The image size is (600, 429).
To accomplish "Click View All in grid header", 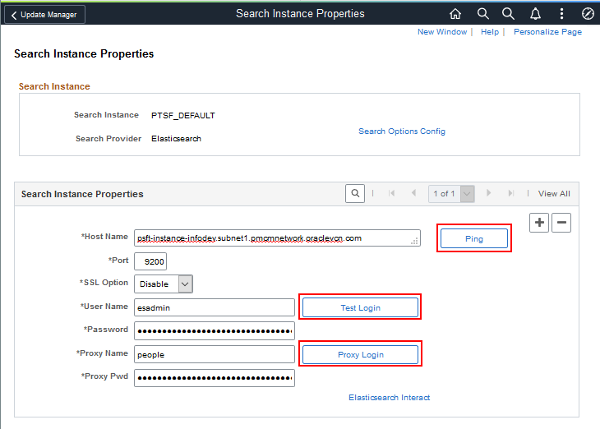I will (x=554, y=194).
